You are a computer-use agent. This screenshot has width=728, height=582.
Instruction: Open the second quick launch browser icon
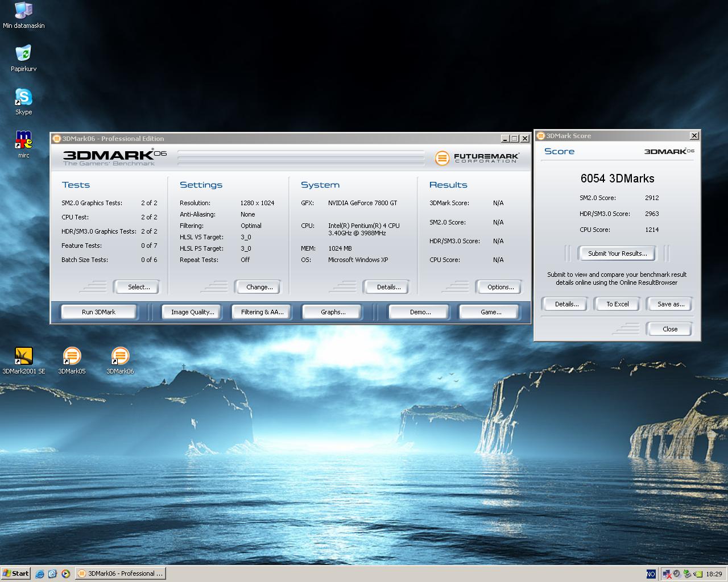(52, 573)
